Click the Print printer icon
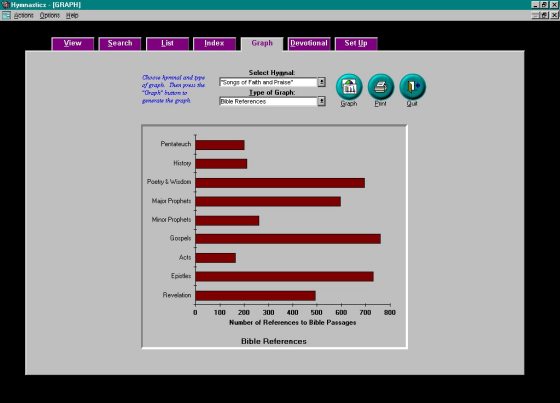Viewport: 560px width, 403px height. (x=381, y=87)
